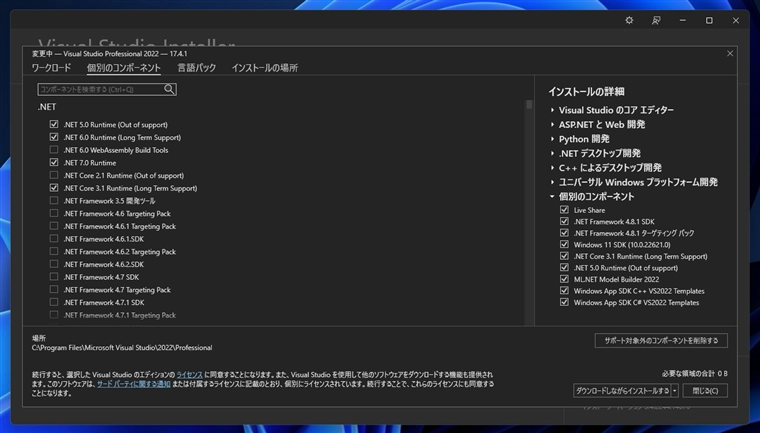Expand .NET デスクトップ開発 details
The image size is (760, 433).
(552, 153)
